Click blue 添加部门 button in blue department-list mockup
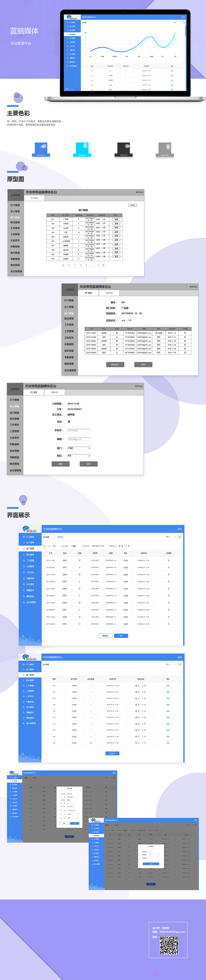This screenshot has height=980, width=206. [x=112, y=753]
